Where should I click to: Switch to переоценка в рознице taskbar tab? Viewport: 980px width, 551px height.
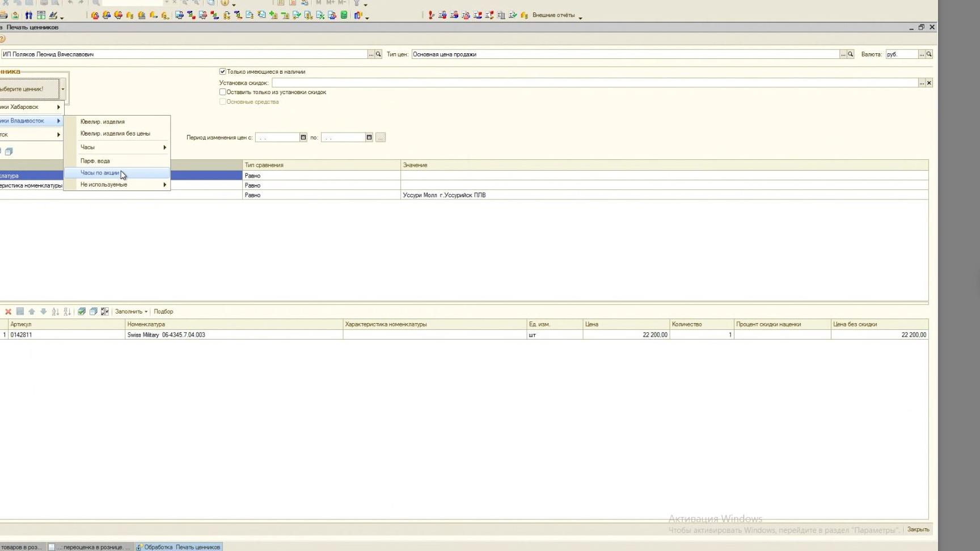(x=90, y=547)
